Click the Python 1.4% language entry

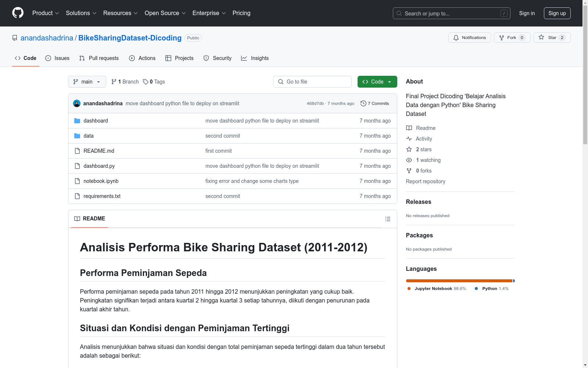(492, 289)
